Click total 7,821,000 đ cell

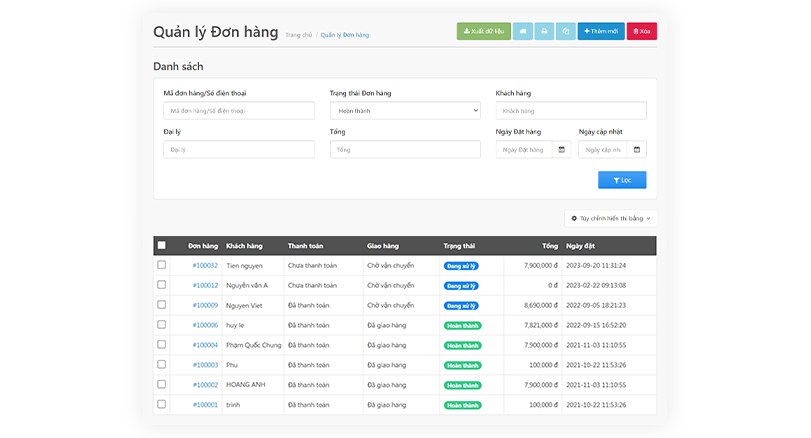pos(540,325)
